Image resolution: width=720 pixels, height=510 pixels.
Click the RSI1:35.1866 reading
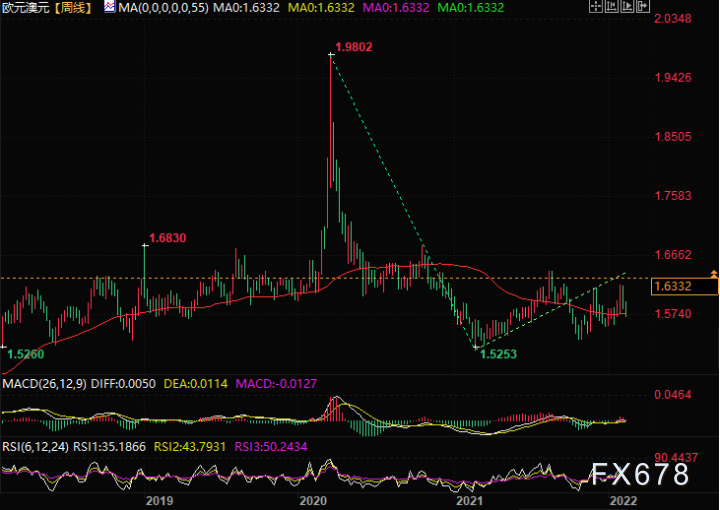(109, 447)
